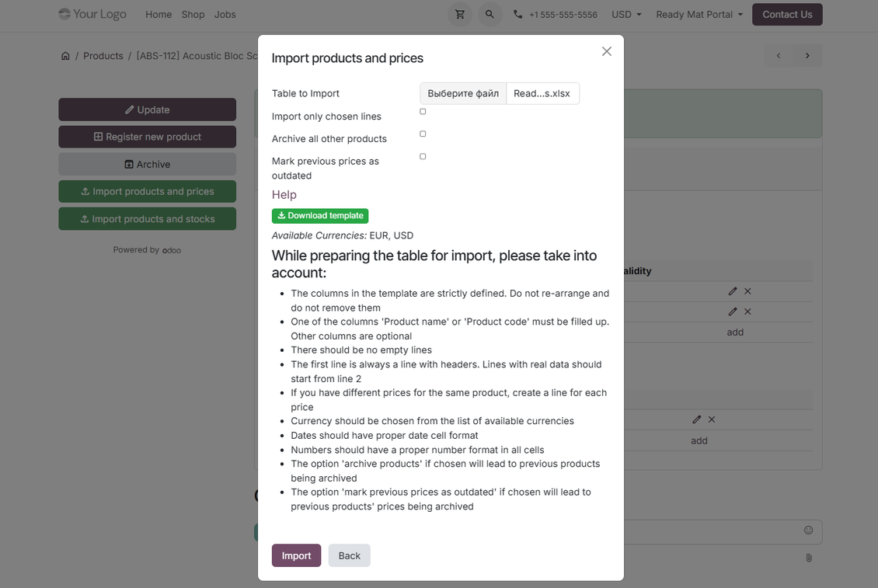The image size is (878, 588).
Task: Check Archive all other products
Action: pyautogui.click(x=423, y=134)
